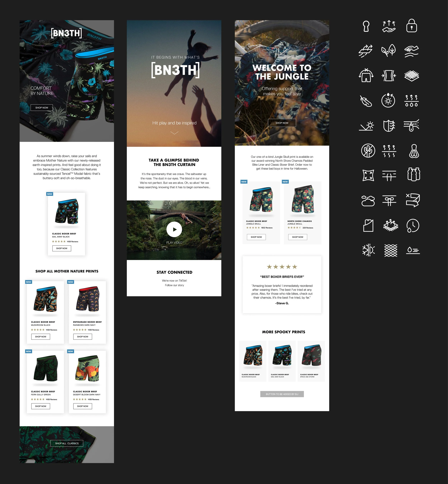448x484 pixels.
Task: Click the zipper icon
Action: (x=411, y=125)
